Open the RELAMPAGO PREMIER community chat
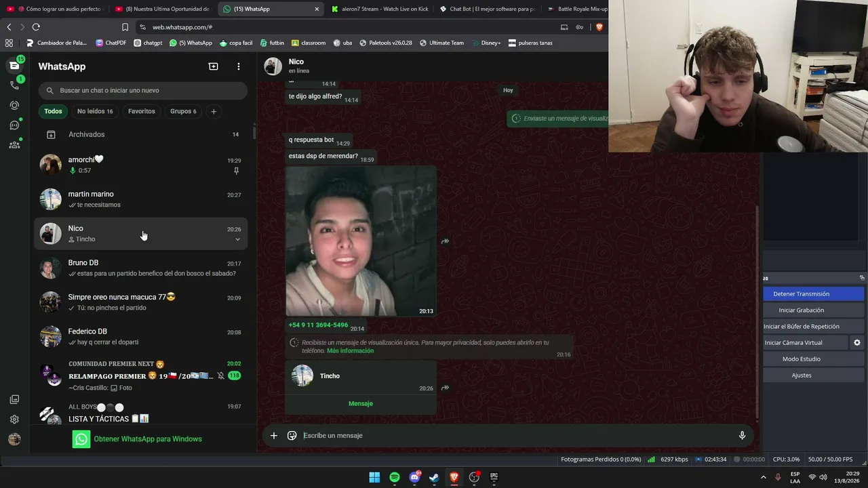Screen dimensions: 868x488 coord(141,375)
